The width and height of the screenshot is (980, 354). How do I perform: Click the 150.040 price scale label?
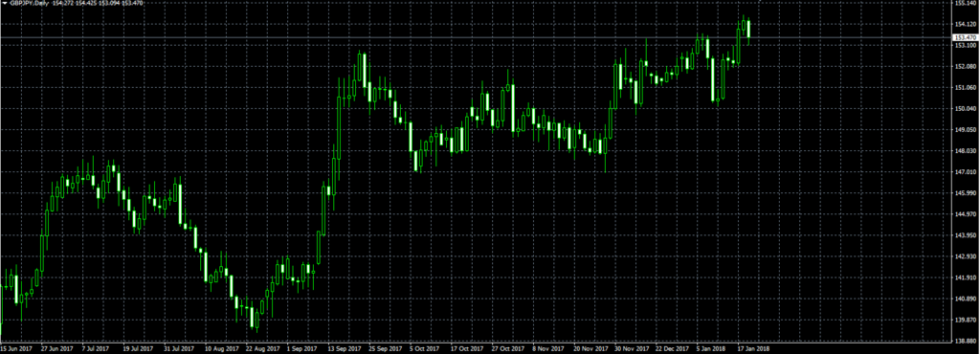[966, 109]
